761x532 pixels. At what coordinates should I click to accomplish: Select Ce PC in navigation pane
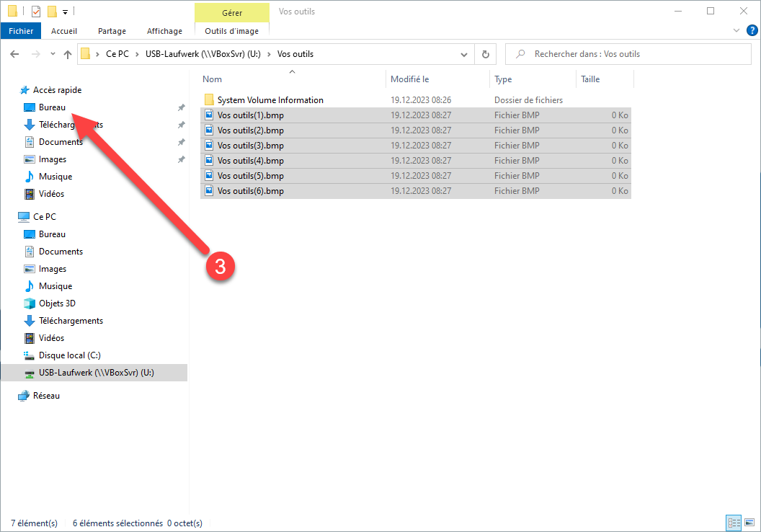tap(44, 216)
